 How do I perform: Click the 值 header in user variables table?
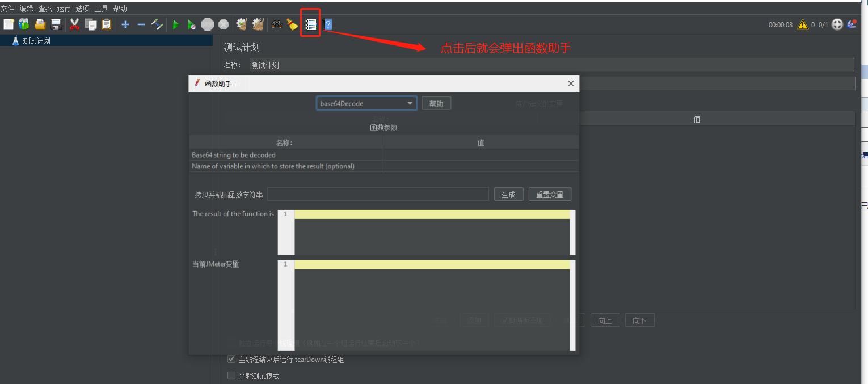coord(697,119)
